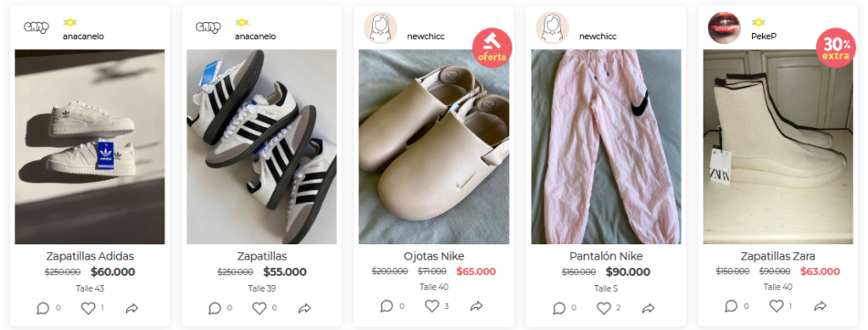Open comments on Zapatillas Adidas listing
The height and width of the screenshot is (330, 868).
42,309
